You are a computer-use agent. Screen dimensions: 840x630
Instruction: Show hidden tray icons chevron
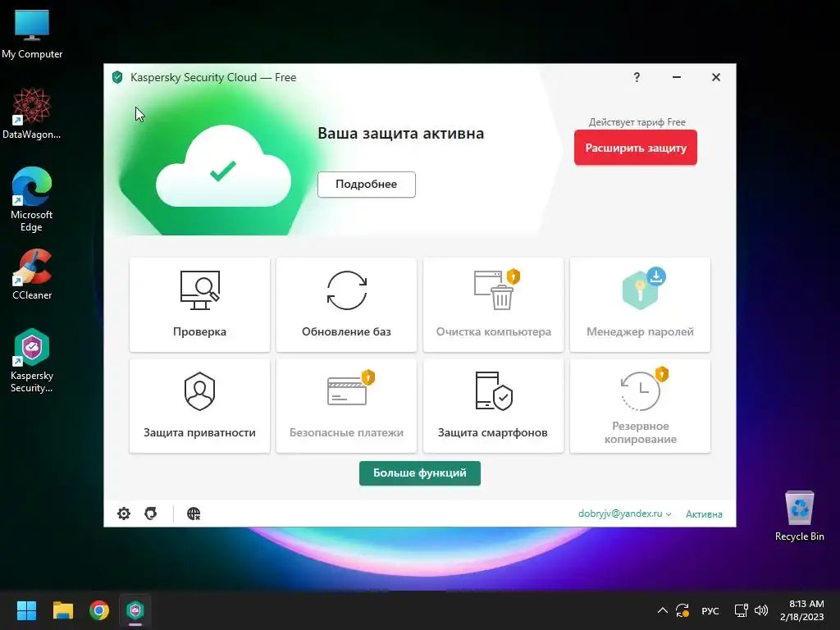tap(662, 610)
